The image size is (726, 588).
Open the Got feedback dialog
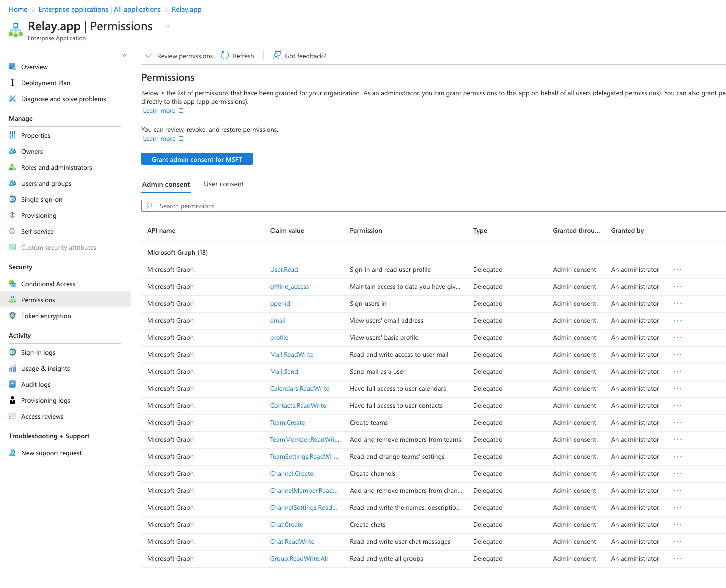[299, 56]
